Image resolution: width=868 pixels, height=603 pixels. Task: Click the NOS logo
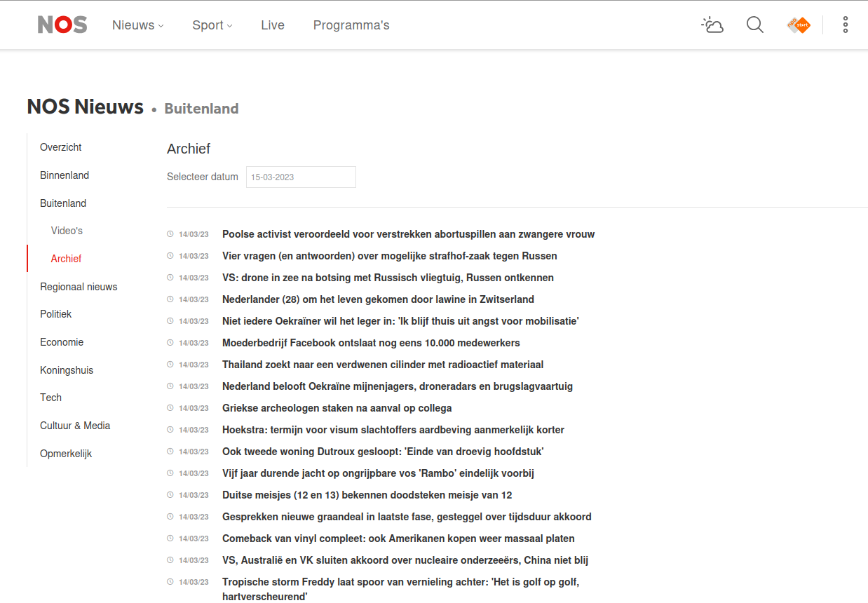(62, 25)
